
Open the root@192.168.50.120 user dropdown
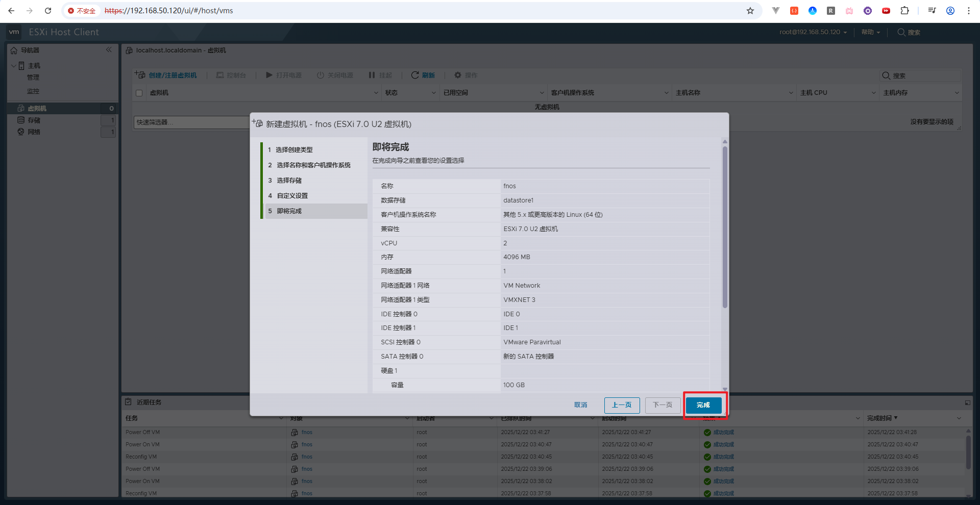(813, 32)
